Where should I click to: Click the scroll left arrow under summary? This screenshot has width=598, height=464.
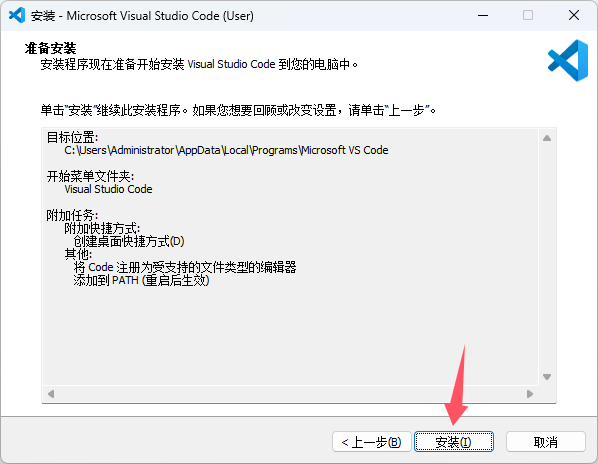click(51, 393)
